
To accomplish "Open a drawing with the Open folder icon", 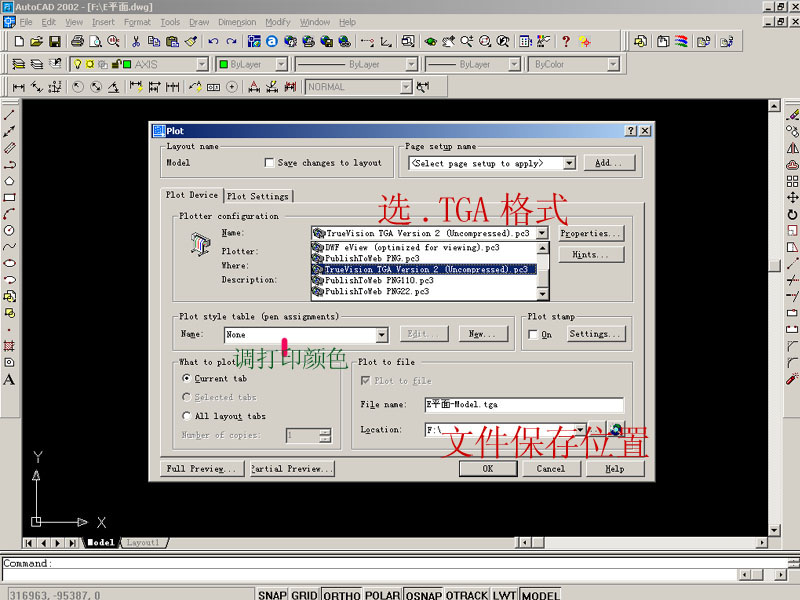I will 36,41.
